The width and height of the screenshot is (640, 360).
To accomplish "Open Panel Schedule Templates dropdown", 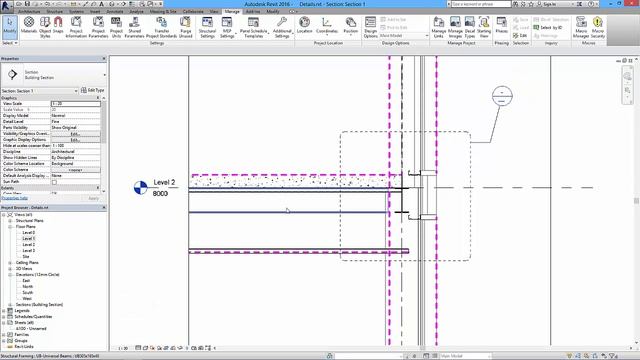I will point(253,27).
